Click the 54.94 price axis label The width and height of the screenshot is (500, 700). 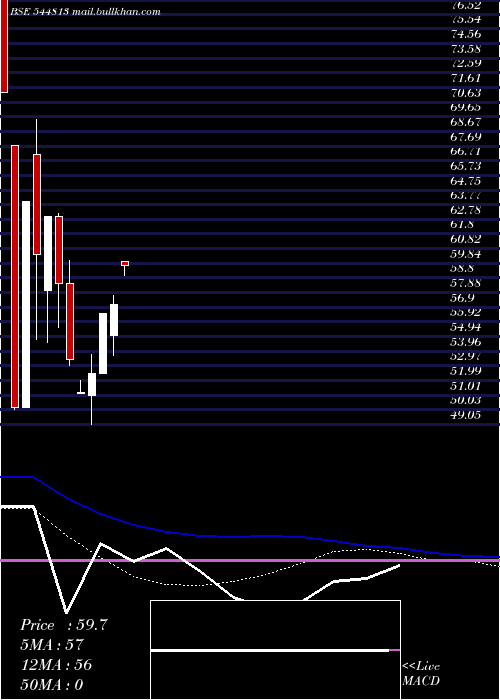pyautogui.click(x=466, y=327)
